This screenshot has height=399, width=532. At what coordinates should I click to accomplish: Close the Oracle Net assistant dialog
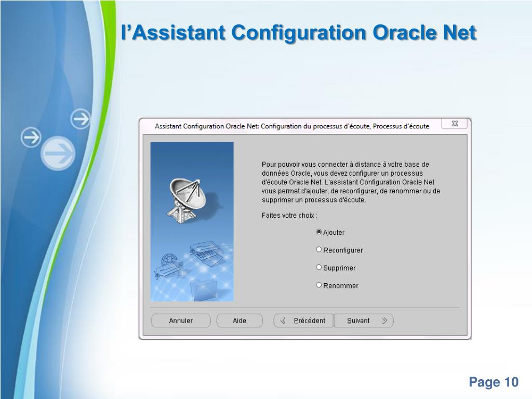455,124
